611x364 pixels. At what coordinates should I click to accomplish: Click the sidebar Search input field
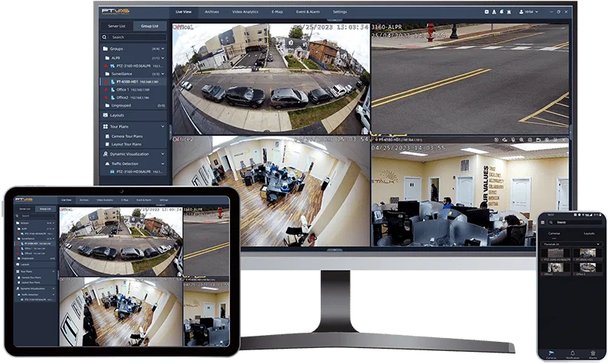pyautogui.click(x=133, y=37)
